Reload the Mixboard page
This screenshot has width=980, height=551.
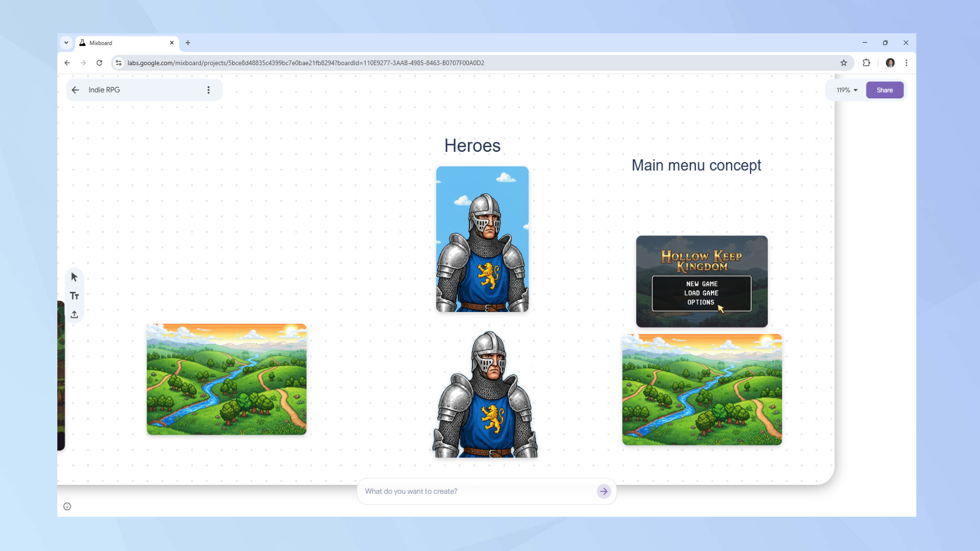click(99, 63)
